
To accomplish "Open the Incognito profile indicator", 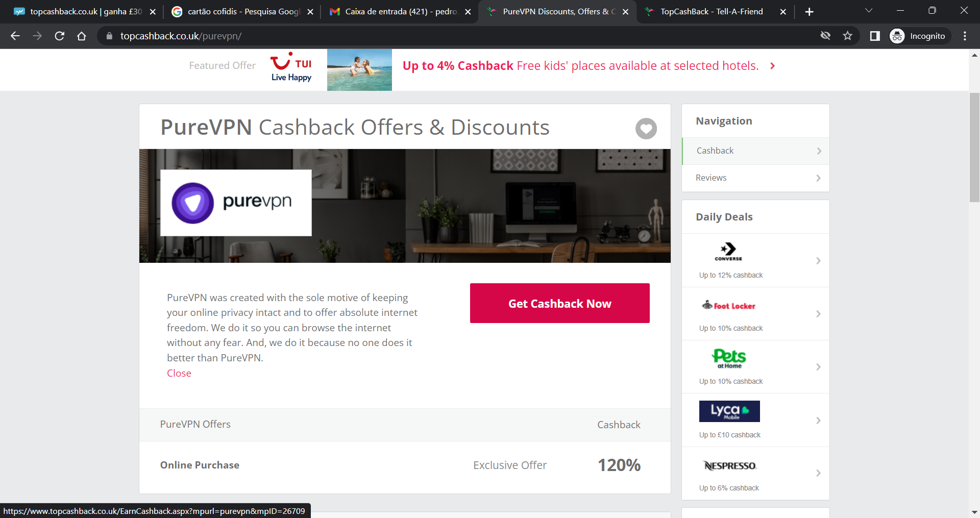I will pos(919,36).
